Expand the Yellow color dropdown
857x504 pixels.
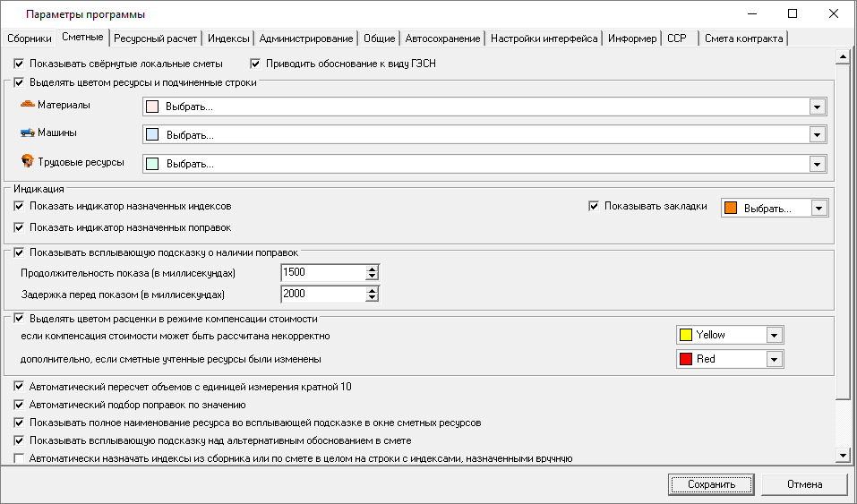pos(775,335)
